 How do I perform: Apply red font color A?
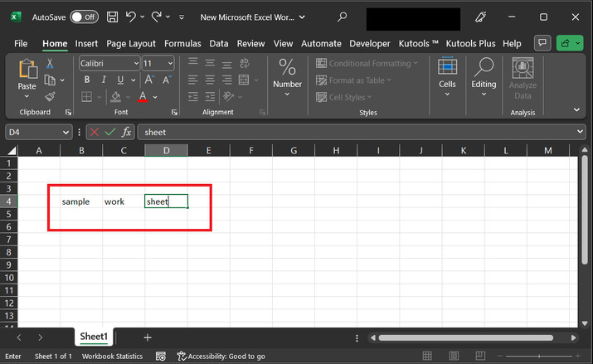pos(143,97)
